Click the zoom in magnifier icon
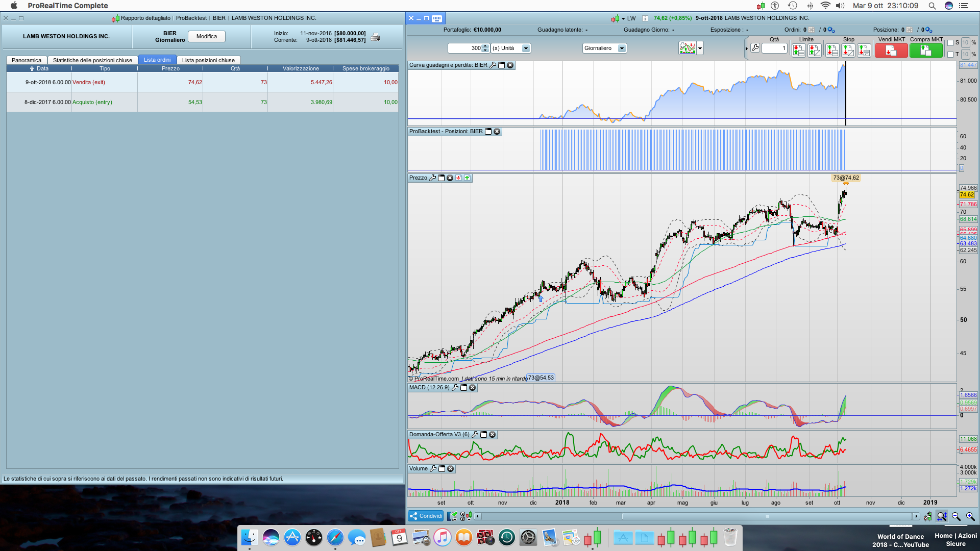The width and height of the screenshot is (980, 551). tap(970, 516)
